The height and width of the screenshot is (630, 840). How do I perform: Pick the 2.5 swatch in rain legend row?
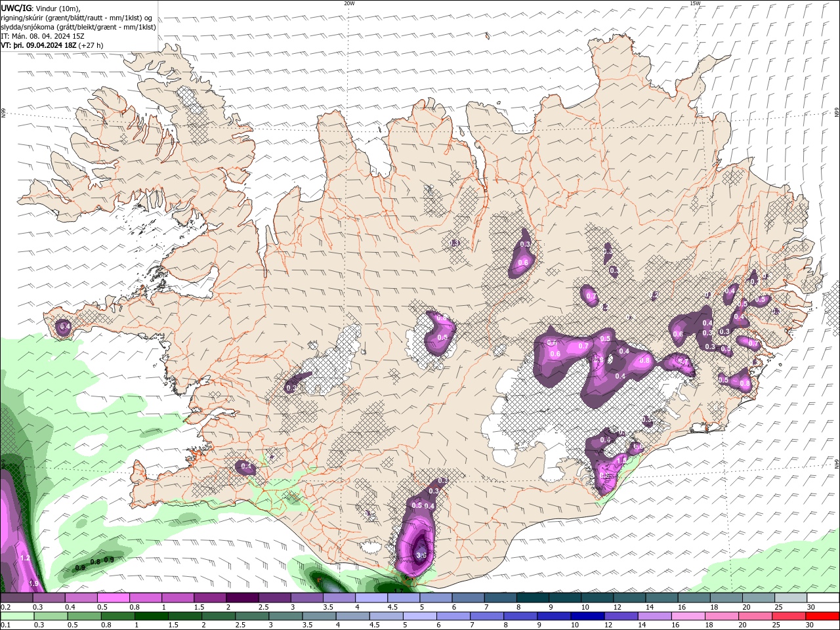point(252,616)
